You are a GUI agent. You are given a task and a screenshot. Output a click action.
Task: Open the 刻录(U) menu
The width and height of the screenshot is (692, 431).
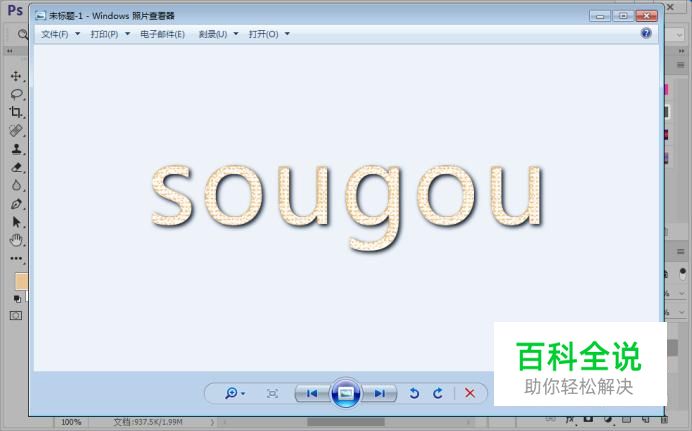(213, 34)
